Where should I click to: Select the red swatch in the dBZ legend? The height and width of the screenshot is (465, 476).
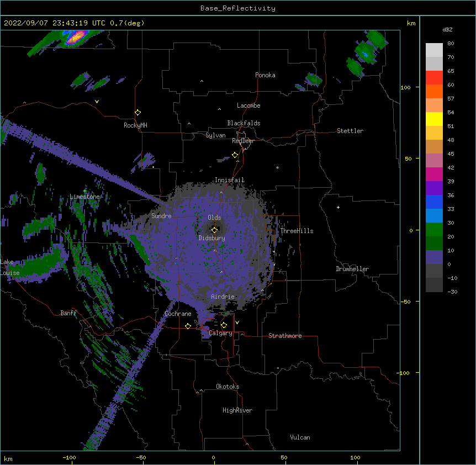tap(434, 78)
